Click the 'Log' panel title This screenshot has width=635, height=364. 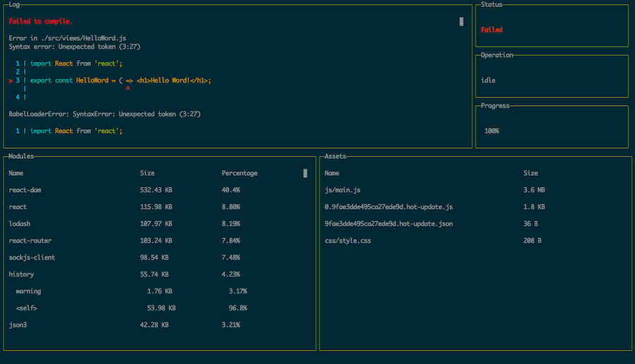click(14, 4)
